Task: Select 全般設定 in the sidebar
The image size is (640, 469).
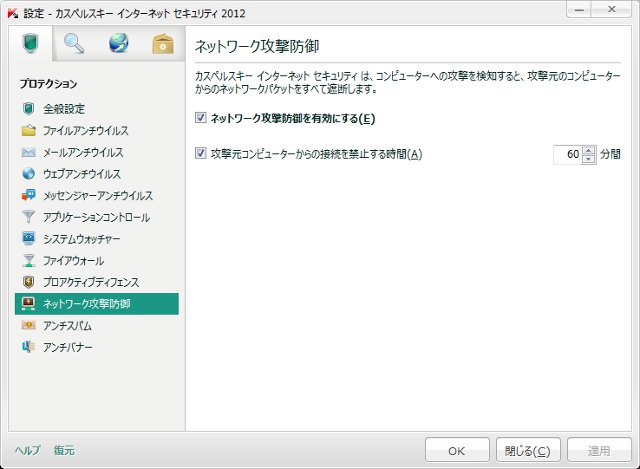Action: pyautogui.click(x=97, y=109)
